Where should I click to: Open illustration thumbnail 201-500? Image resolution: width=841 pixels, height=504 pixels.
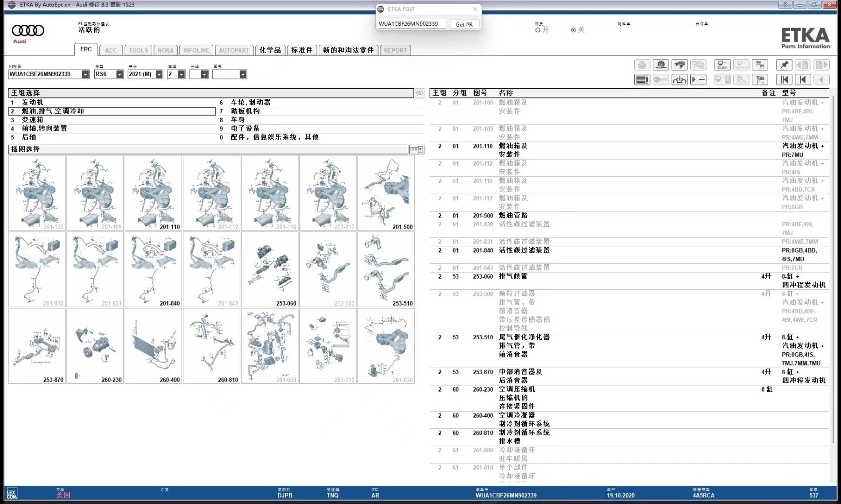(386, 193)
